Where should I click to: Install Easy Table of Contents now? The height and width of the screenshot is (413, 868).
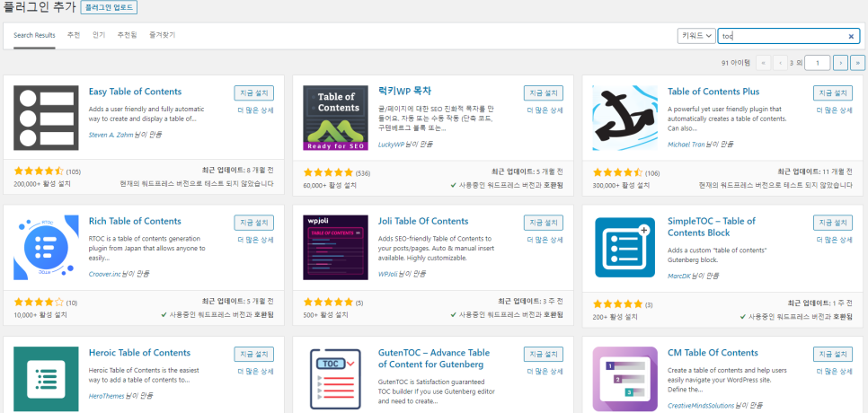pos(253,92)
